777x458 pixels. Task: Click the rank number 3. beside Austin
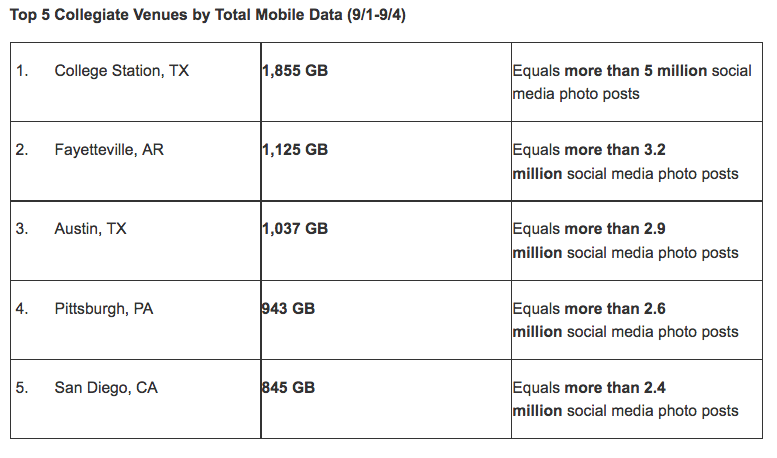pyautogui.click(x=22, y=229)
